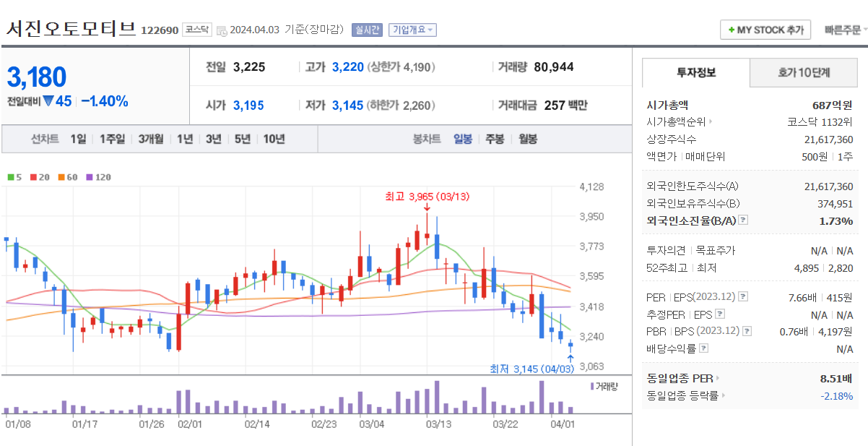The width and height of the screenshot is (868, 446).
Task: Click the 최고 3,965 (03/13) chart marker
Action: pyautogui.click(x=428, y=196)
